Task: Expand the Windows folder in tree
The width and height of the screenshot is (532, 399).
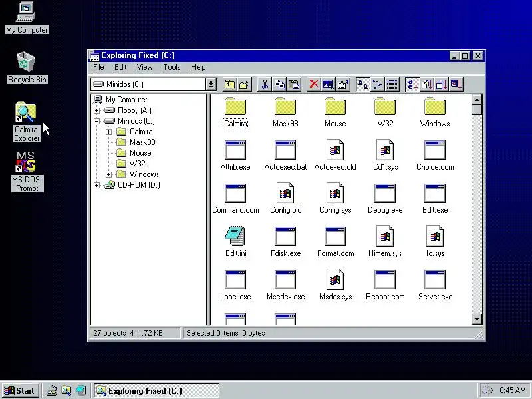Action: (108, 174)
